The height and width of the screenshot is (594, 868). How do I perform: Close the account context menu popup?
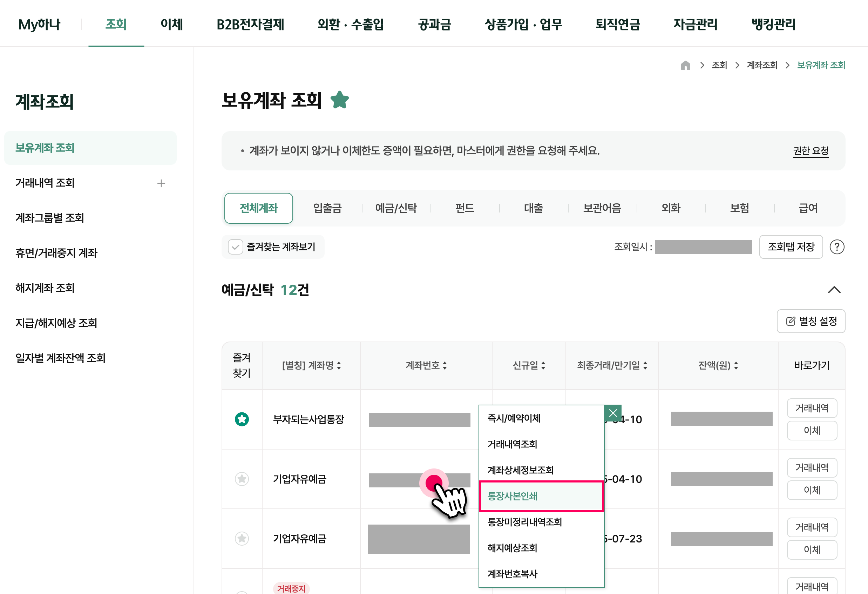coord(613,413)
